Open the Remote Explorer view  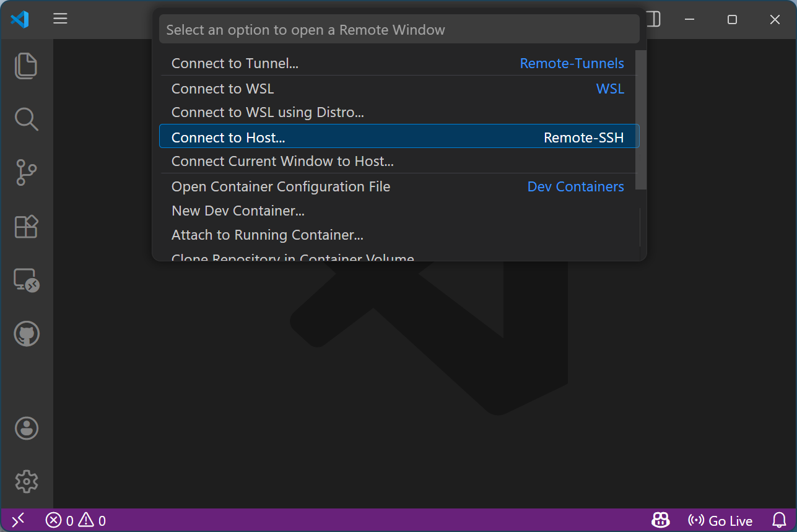coord(26,281)
